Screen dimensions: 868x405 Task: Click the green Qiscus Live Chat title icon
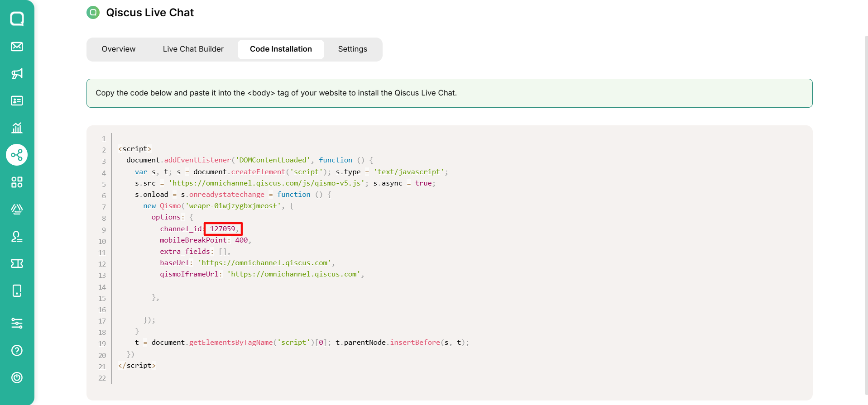coord(93,13)
